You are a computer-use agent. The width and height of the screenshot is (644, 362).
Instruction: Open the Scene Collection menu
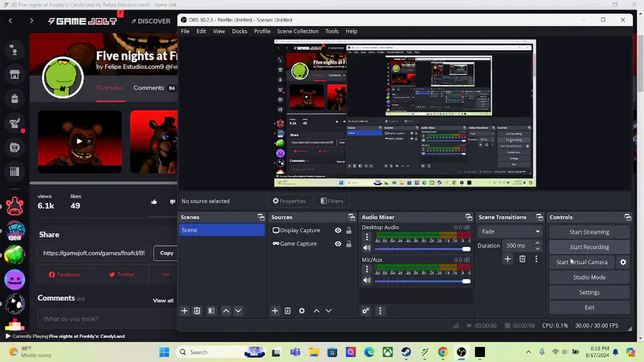(x=298, y=31)
